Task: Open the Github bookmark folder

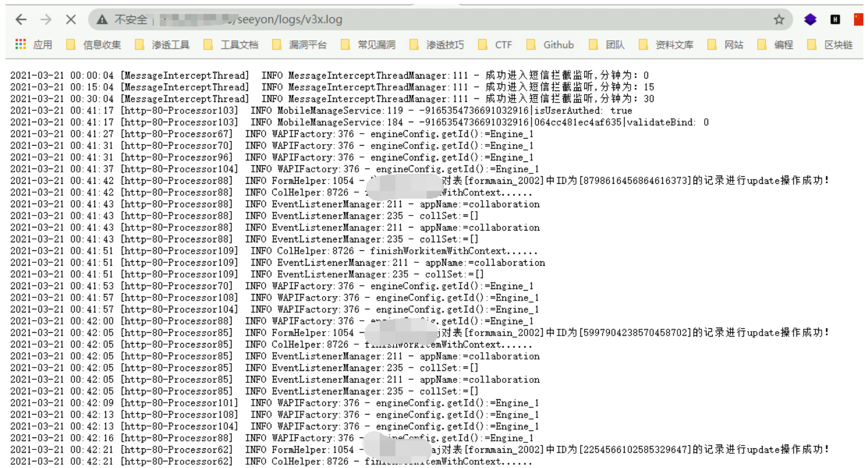Action: 550,45
